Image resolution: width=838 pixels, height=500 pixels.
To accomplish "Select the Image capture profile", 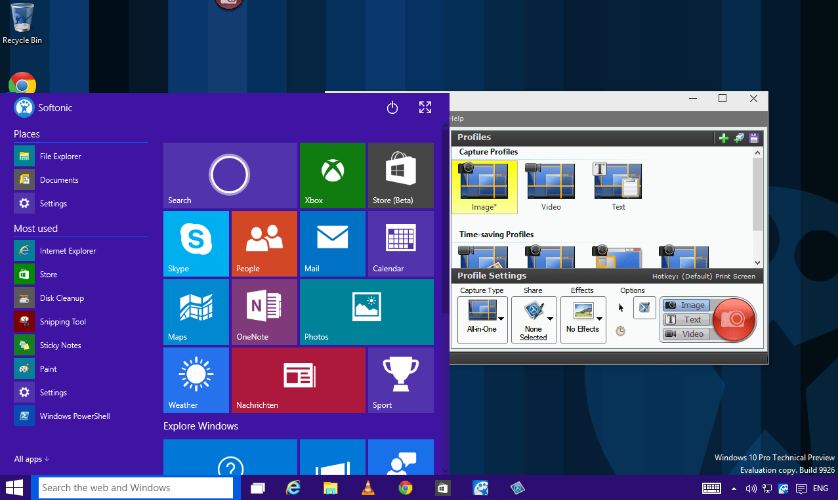I will pyautogui.click(x=485, y=187).
